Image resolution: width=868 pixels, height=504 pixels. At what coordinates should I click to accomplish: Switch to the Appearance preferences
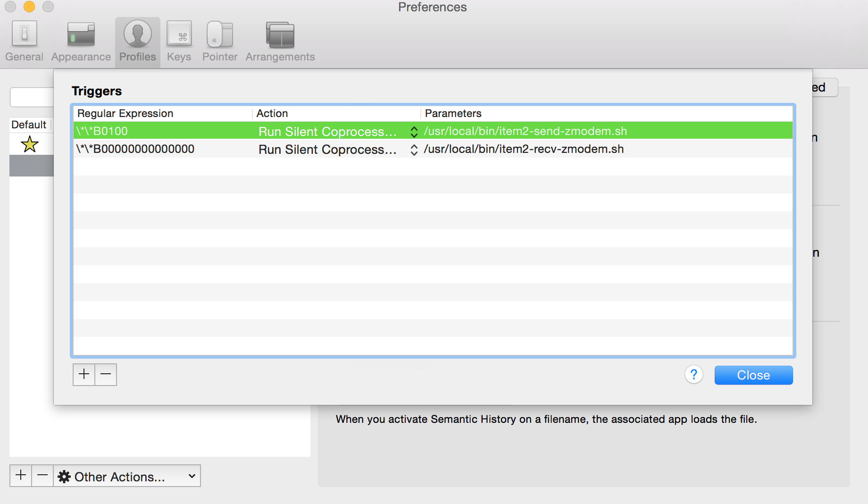(x=81, y=42)
